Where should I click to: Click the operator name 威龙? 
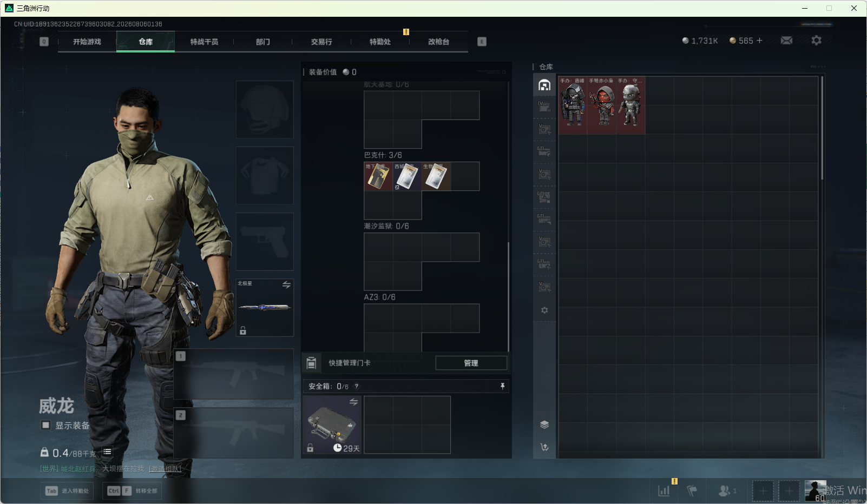pos(56,406)
